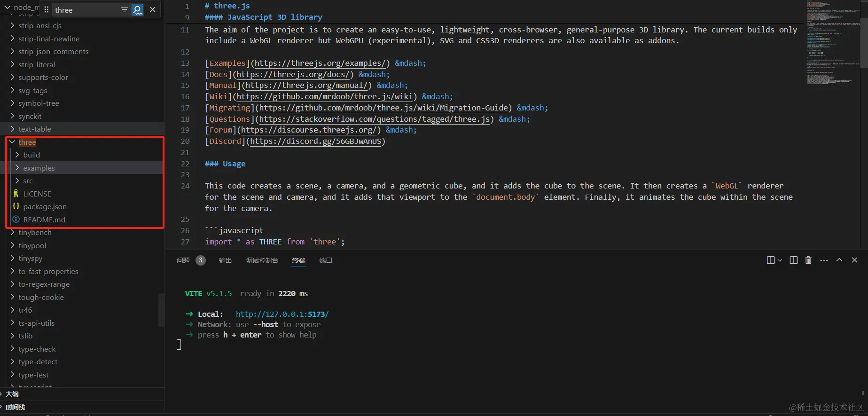The width and height of the screenshot is (868, 416).
Task: Expand the build folder inside three
Action: tap(17, 155)
